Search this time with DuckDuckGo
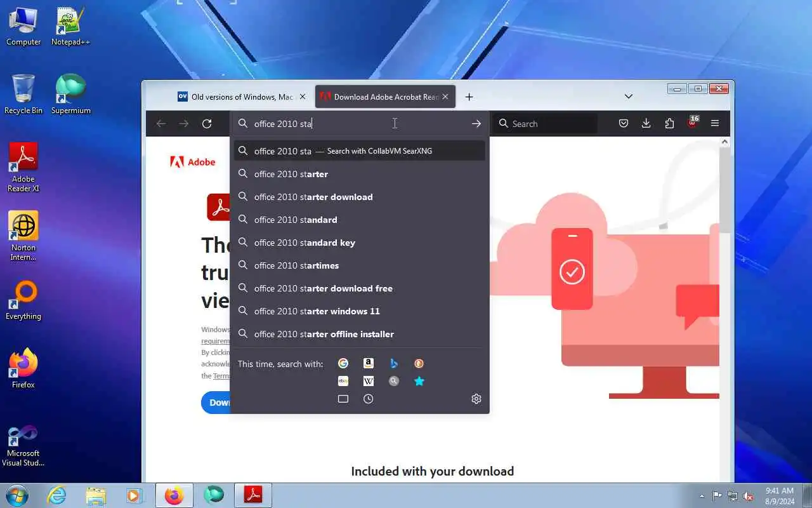This screenshot has width=812, height=508. [x=419, y=363]
